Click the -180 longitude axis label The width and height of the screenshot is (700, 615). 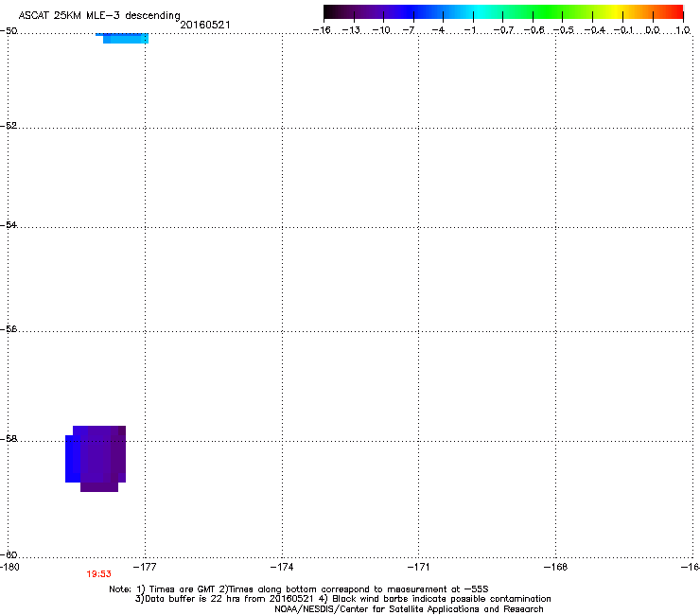tap(9, 567)
